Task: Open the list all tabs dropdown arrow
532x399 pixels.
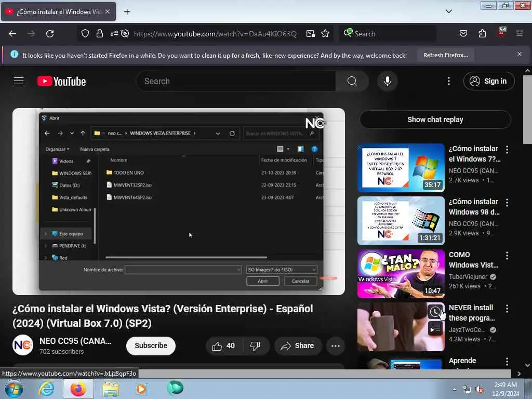Action: click(448, 11)
